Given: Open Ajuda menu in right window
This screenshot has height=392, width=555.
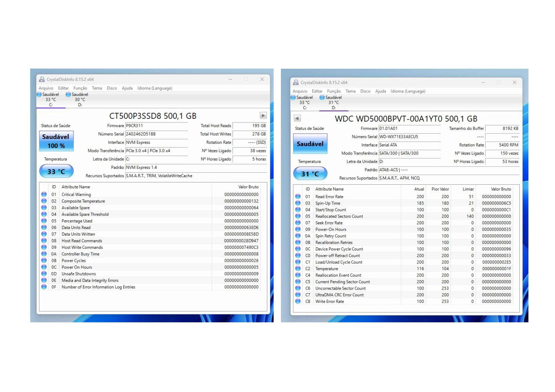Looking at the screenshot, I should tap(380, 91).
